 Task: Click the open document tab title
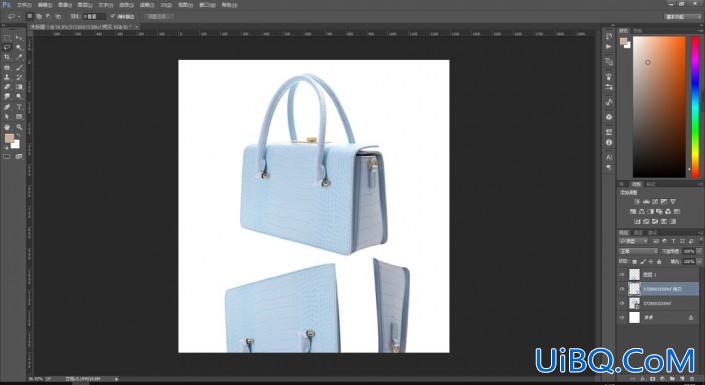(81, 27)
